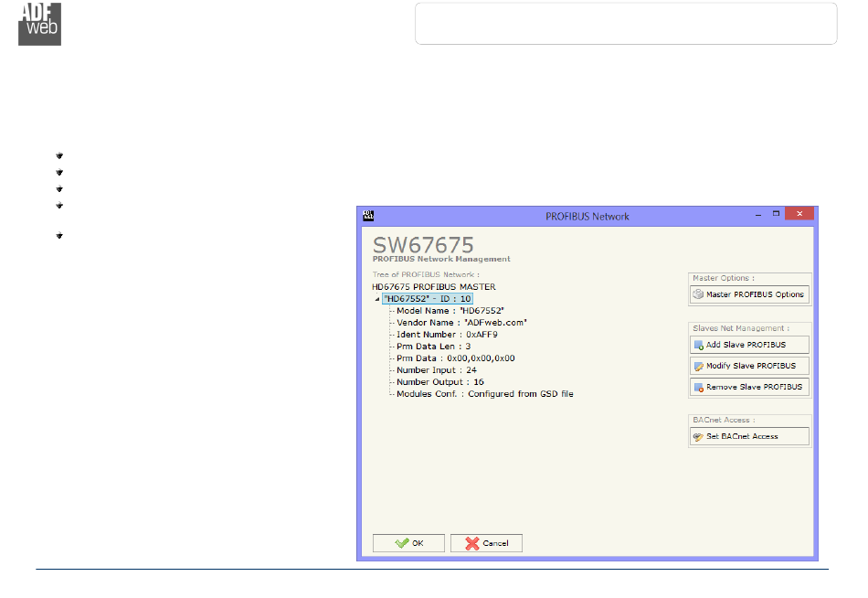Click the PROFIBUS Network Management subtitle
This screenshot has height=598, width=868.
click(x=441, y=259)
